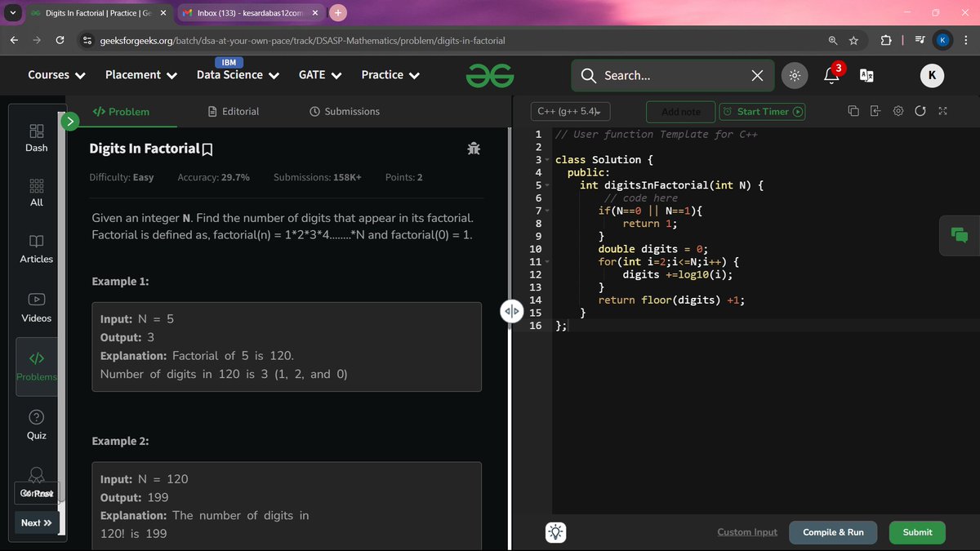Click the 'return floor(digits) +1;' code line

671,300
